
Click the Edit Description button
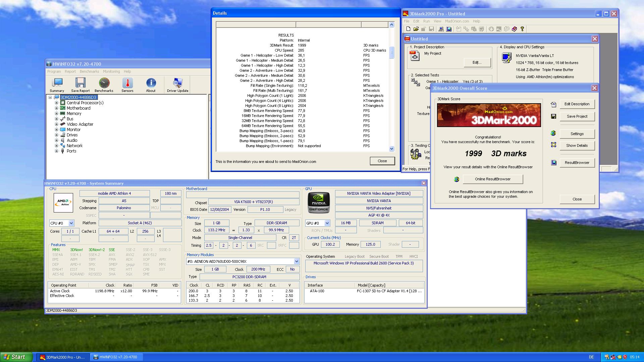pos(577,104)
